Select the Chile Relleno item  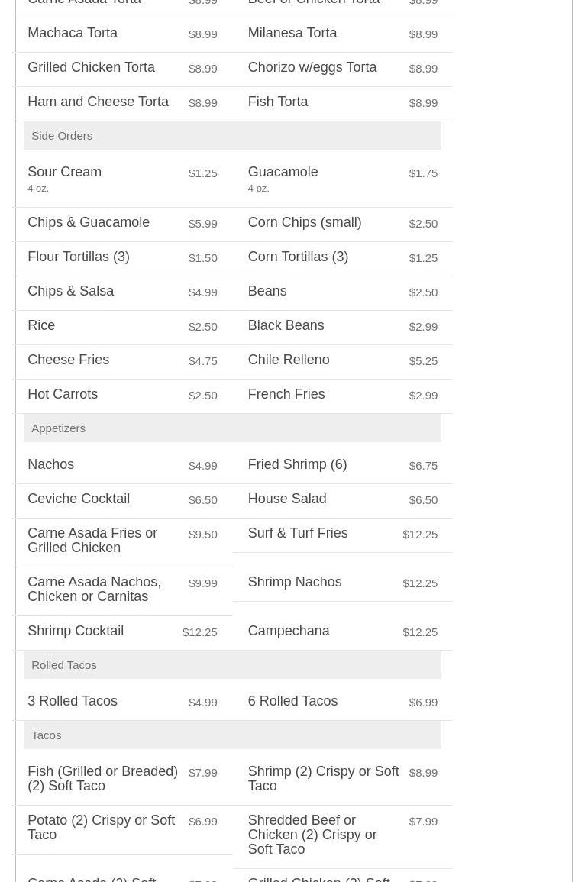[289, 360]
